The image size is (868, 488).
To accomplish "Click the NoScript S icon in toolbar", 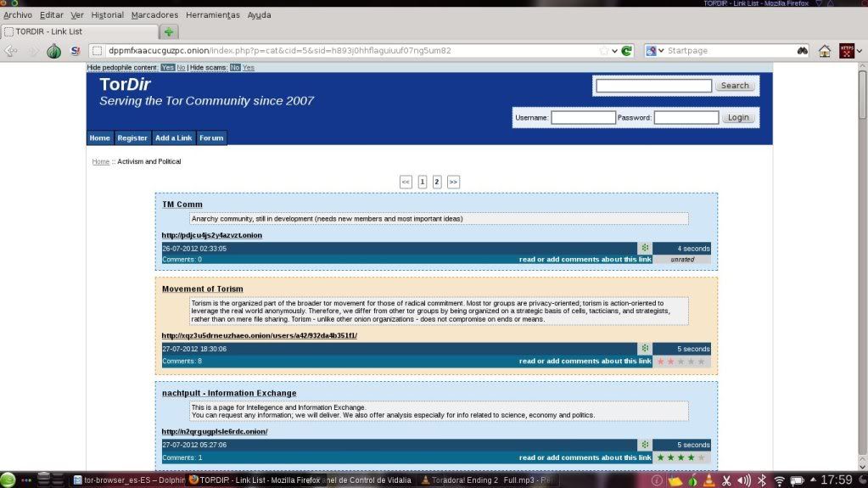I will [76, 51].
